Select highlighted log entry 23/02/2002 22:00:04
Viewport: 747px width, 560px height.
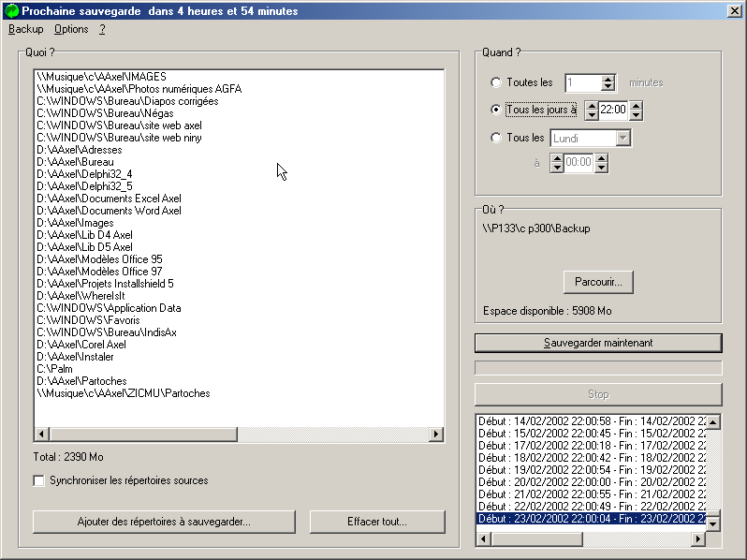point(592,519)
